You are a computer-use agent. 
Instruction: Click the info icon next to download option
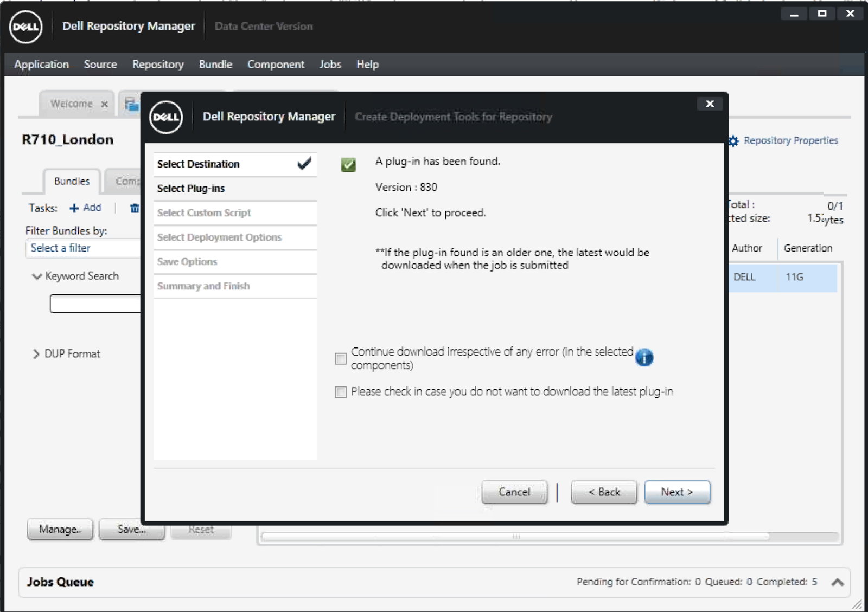coord(644,357)
